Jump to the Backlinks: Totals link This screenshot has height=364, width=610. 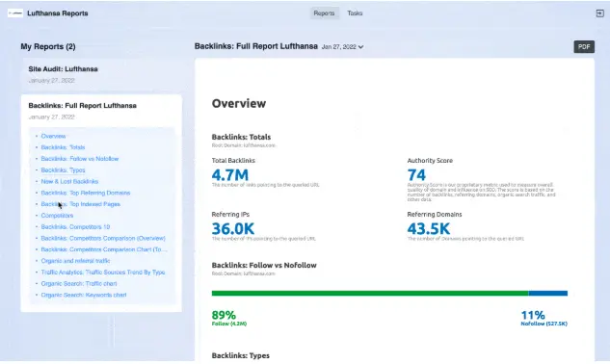click(63, 147)
